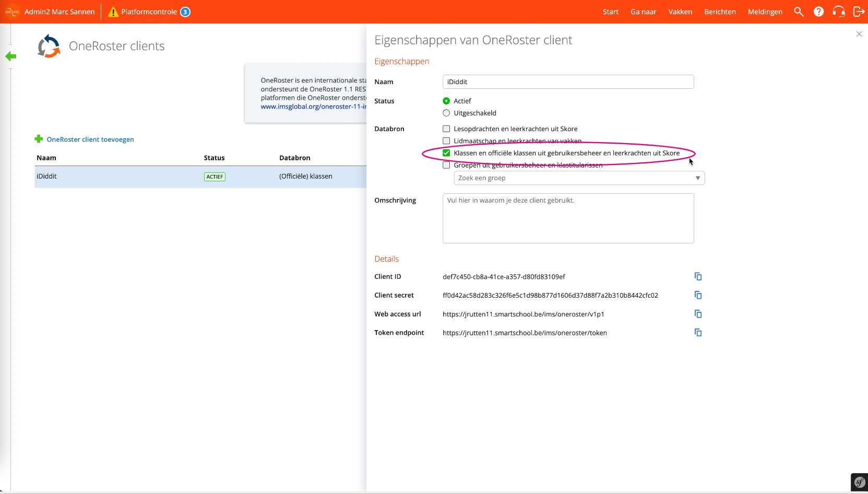Uncheck Klassen en officiële klassen checkbox
The height and width of the screenshot is (494, 868).
pos(446,153)
